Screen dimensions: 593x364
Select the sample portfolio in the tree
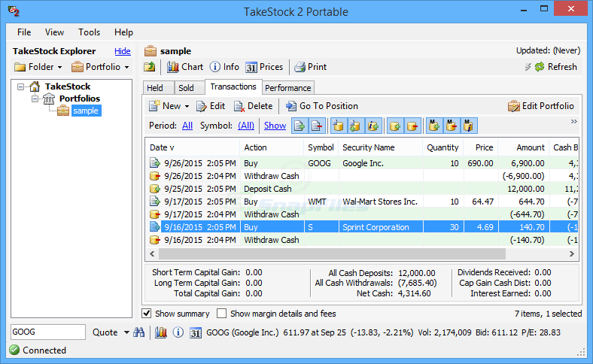coord(86,111)
